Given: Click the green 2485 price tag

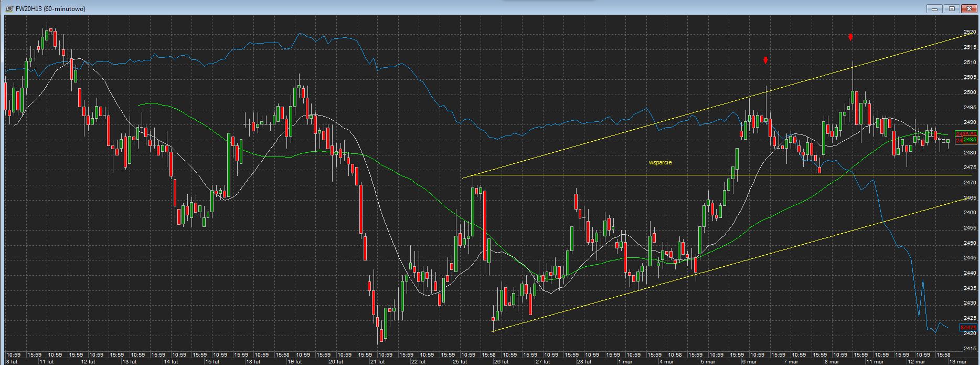Looking at the screenshot, I should (971, 140).
